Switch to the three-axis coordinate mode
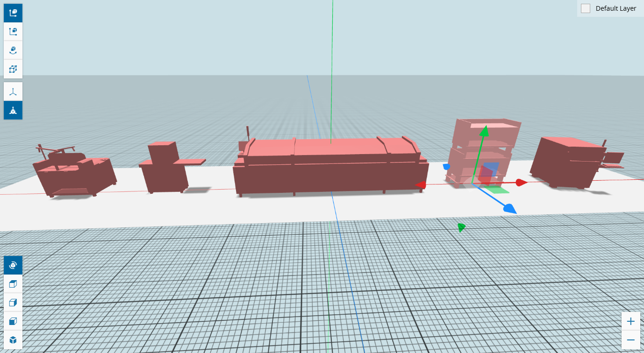Screen dimensions: 644x353 click(13, 92)
